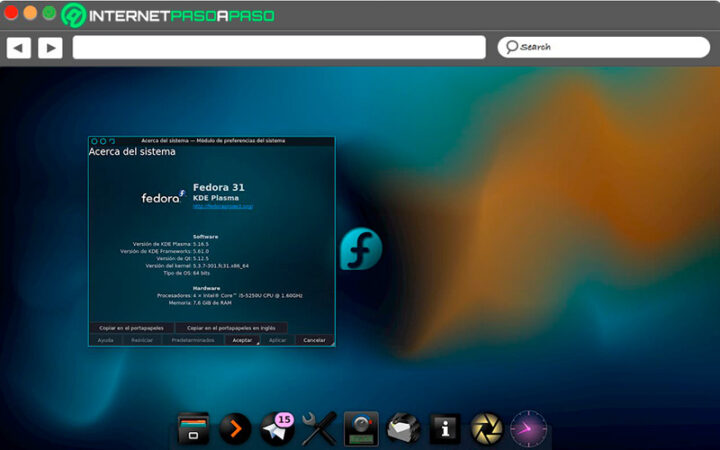
Task: Select the Qt version value 5.12.5
Action: [201, 259]
